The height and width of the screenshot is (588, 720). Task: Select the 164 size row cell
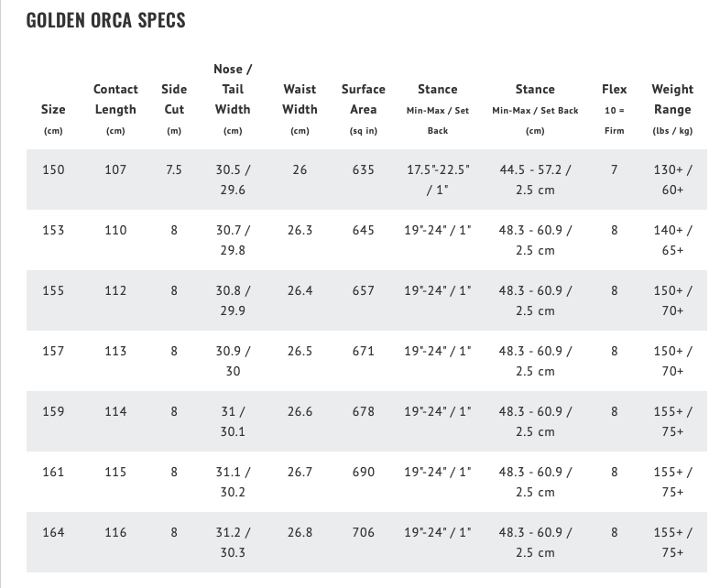tap(53, 532)
